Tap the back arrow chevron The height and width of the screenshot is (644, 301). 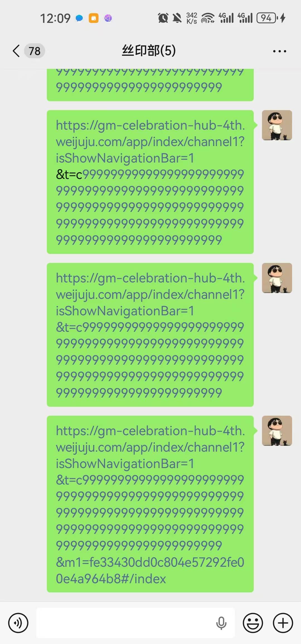coord(16,51)
